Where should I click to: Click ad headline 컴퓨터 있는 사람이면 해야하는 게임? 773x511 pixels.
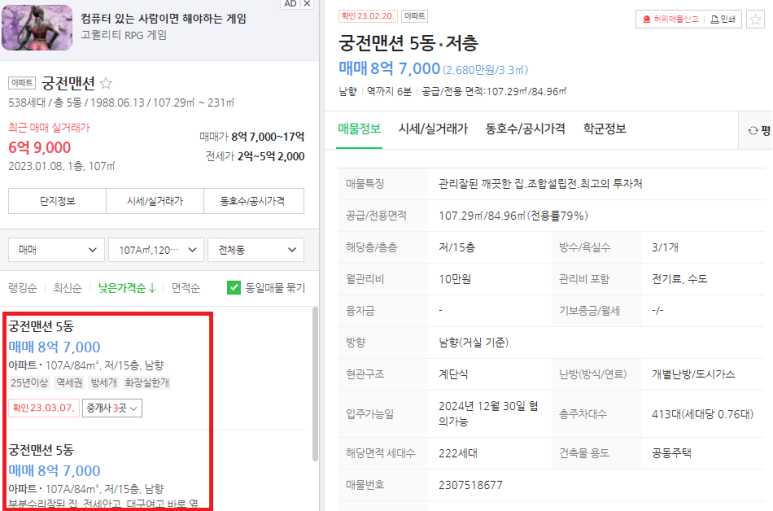163,19
